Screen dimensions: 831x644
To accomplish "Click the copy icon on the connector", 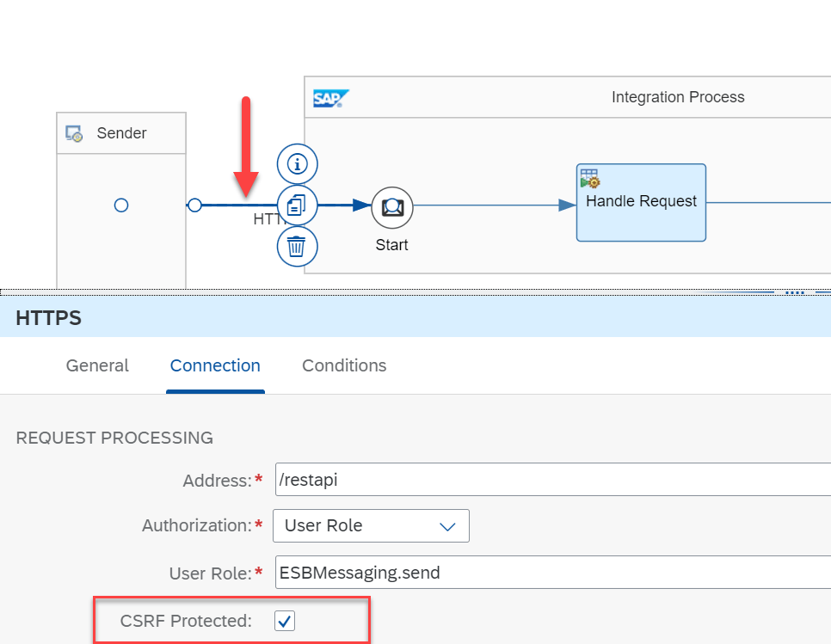I will pos(297,205).
